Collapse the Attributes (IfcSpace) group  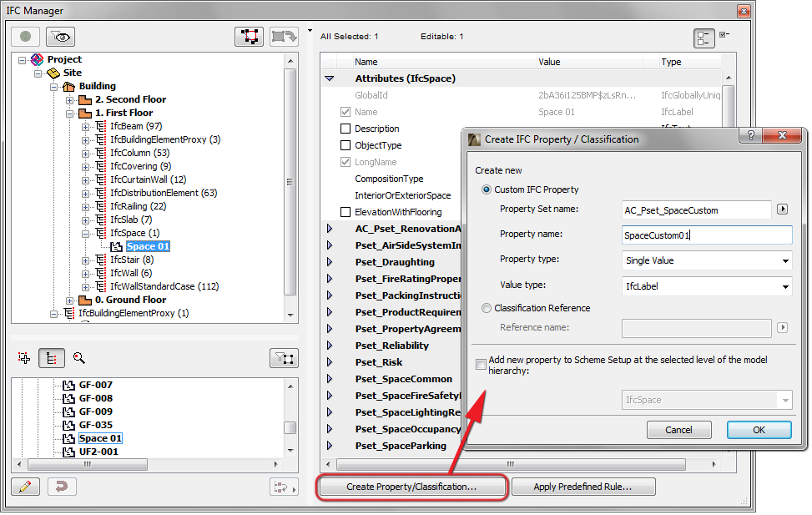[330, 78]
